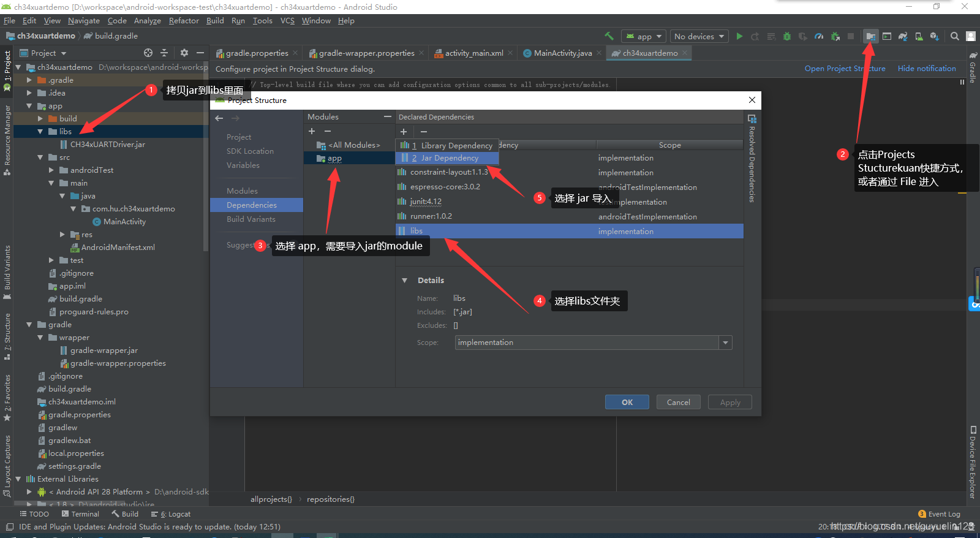Remove dependency with minus icon
This screenshot has width=980, height=538.
[x=424, y=131]
